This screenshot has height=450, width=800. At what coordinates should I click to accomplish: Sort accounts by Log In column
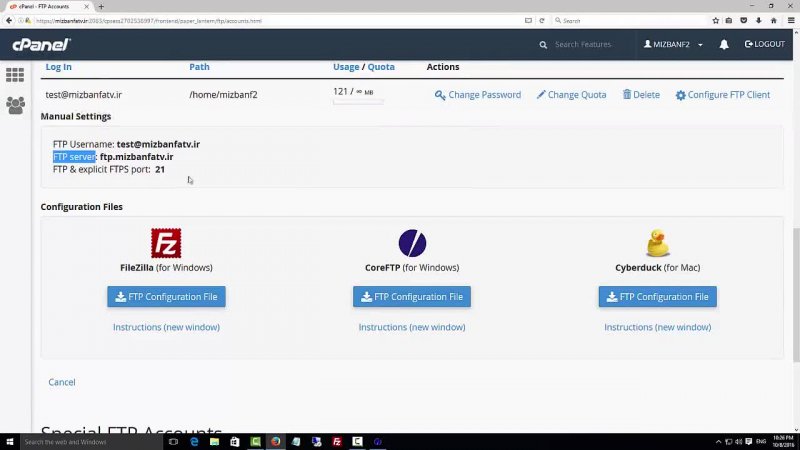58,67
